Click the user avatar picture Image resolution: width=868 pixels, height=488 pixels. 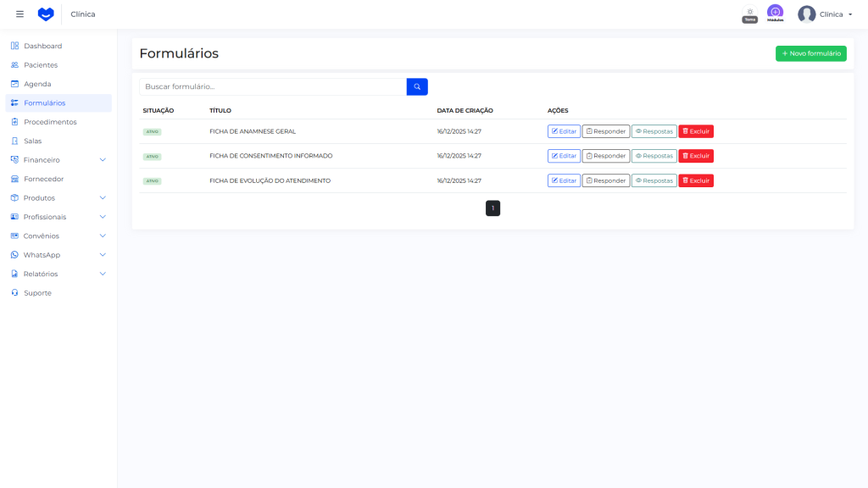point(806,14)
